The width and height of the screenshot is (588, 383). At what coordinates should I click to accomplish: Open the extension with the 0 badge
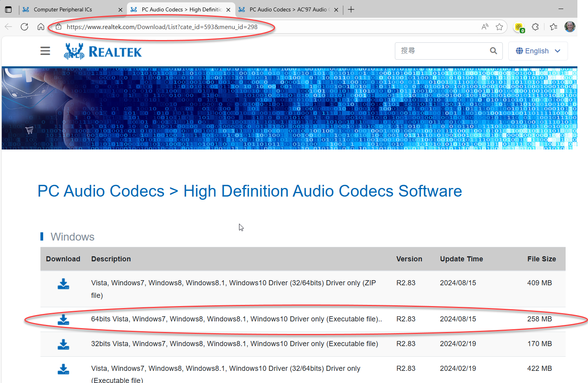(519, 27)
